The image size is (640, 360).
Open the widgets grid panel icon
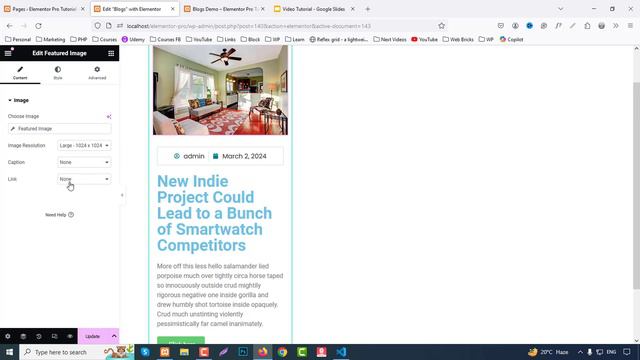pyautogui.click(x=111, y=53)
